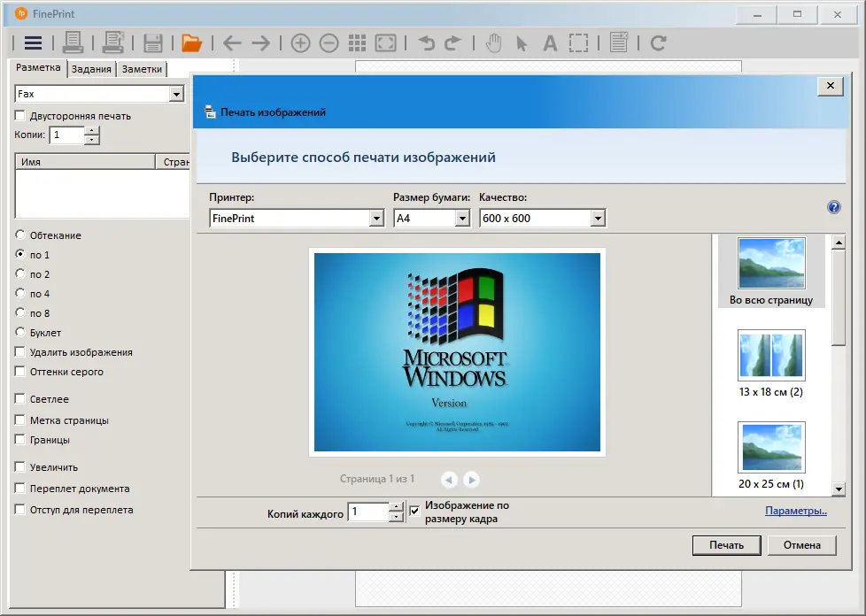Click the save floppy disk icon
The image size is (866, 616).
[153, 43]
